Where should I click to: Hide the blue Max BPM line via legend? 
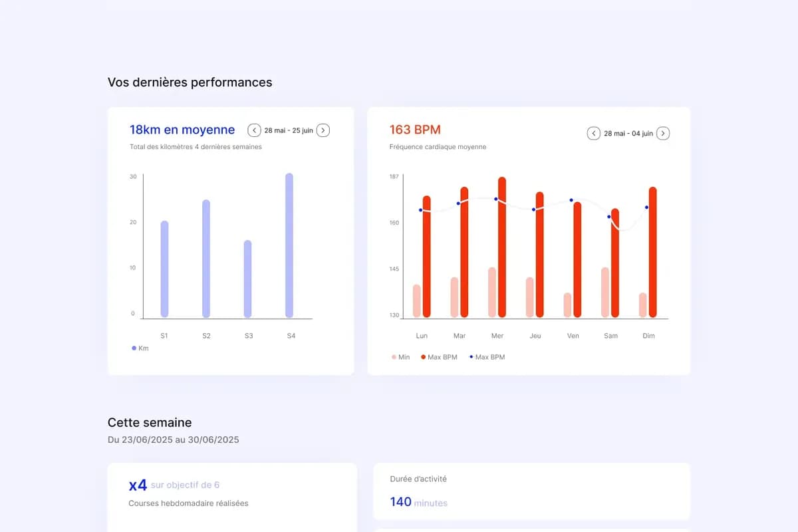[487, 356]
